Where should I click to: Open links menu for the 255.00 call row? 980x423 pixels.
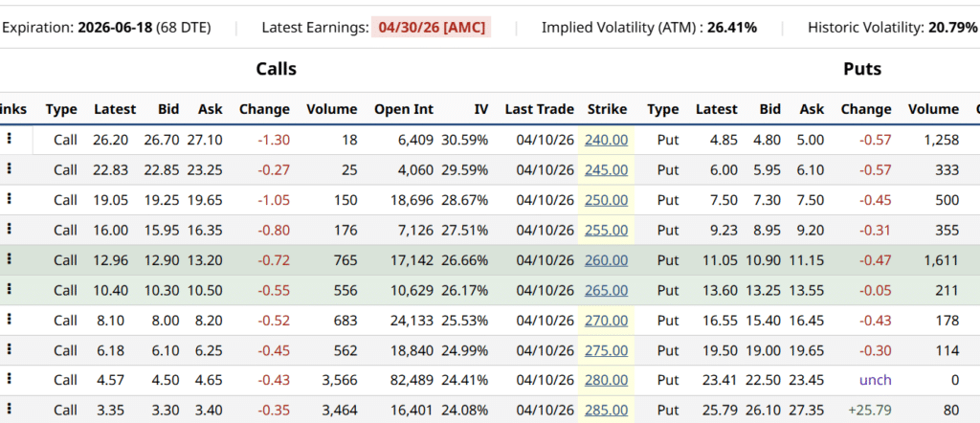[x=9, y=230]
